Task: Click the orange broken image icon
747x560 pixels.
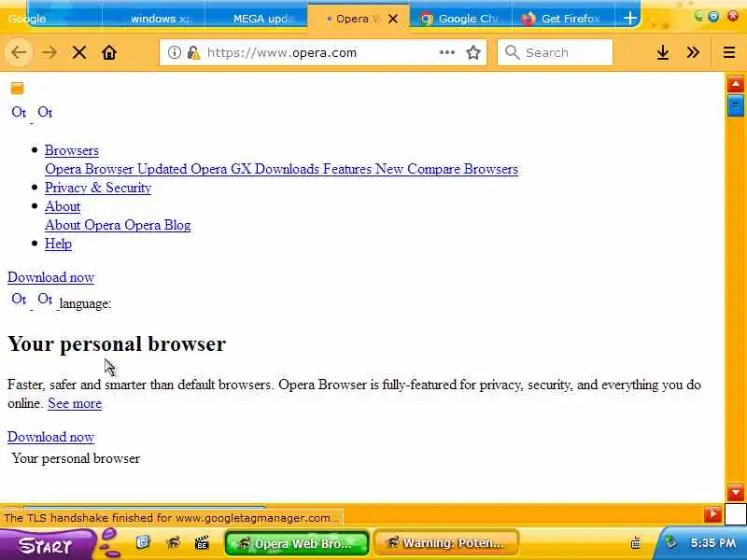Action: pyautogui.click(x=17, y=88)
